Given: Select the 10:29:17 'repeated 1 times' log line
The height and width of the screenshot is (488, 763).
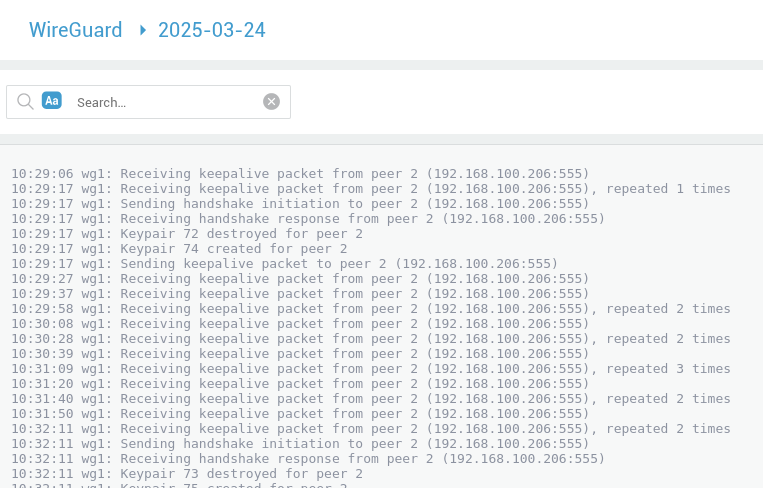Looking at the screenshot, I should [371, 189].
